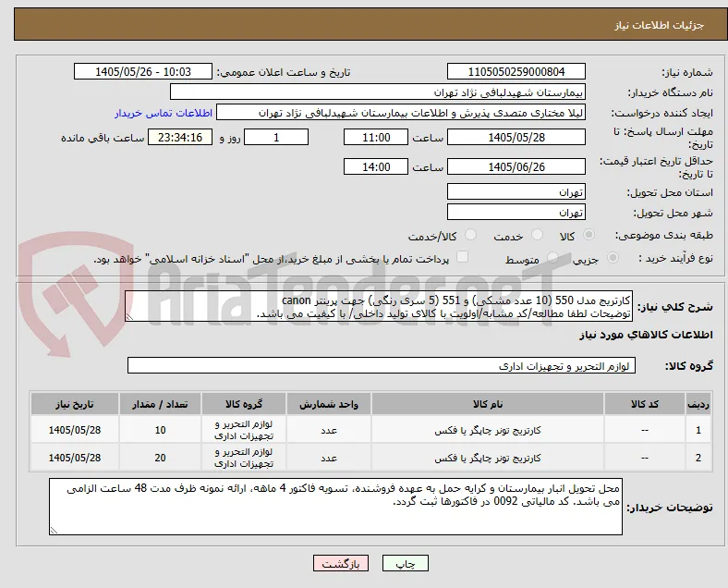Image resolution: width=728 pixels, height=588 pixels.
Task: Click the تاریخ نیاز column header
Action: pyautogui.click(x=75, y=404)
